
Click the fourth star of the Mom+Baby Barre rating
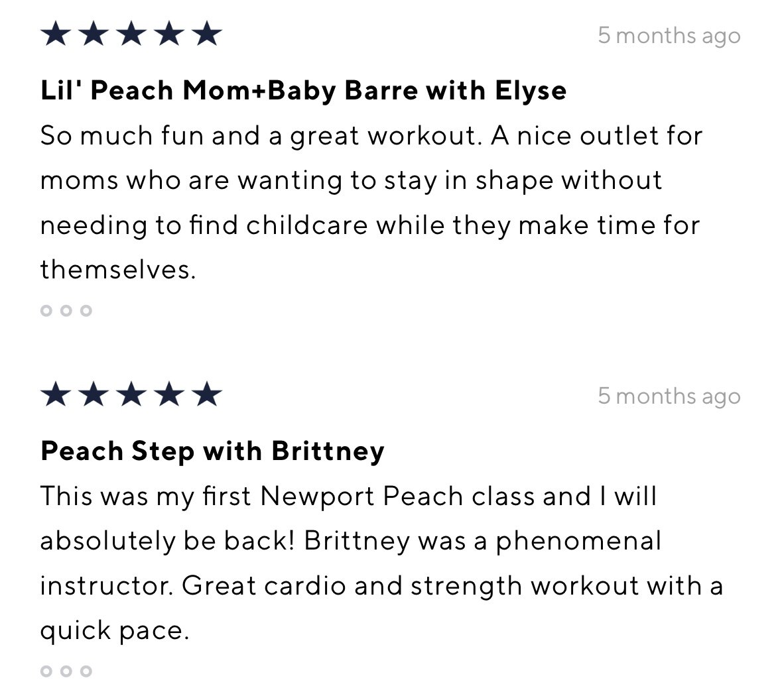pyautogui.click(x=170, y=34)
